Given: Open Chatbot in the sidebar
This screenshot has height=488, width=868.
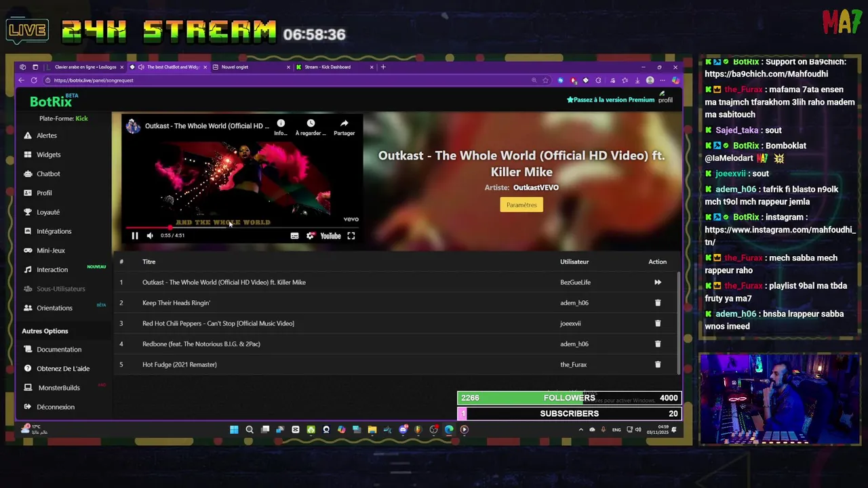Looking at the screenshot, I should point(48,174).
